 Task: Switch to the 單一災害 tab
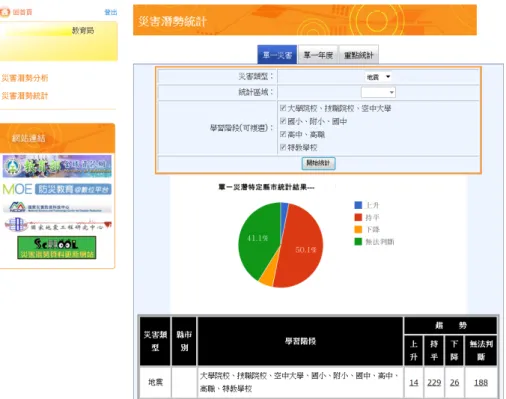coord(277,55)
